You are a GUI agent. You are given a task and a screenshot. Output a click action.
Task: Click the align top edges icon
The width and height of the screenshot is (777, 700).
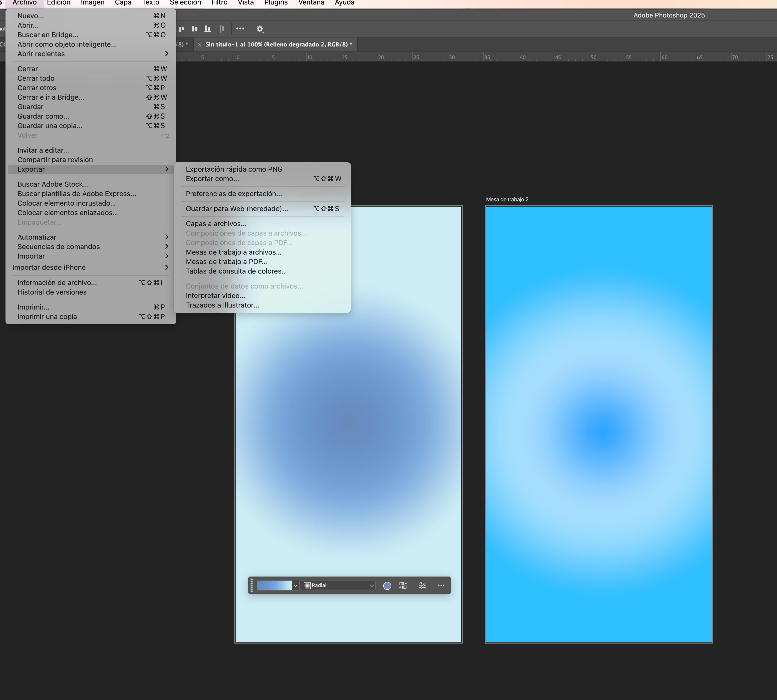(x=182, y=29)
